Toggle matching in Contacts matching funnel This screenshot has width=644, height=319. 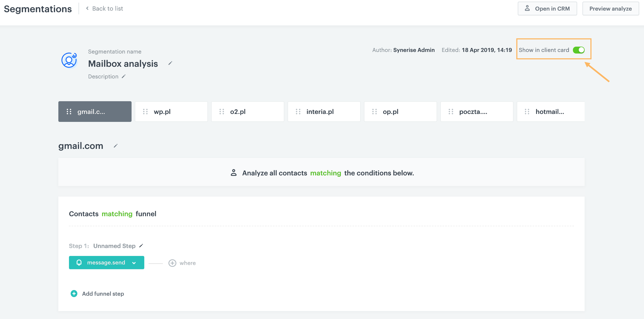tap(117, 214)
